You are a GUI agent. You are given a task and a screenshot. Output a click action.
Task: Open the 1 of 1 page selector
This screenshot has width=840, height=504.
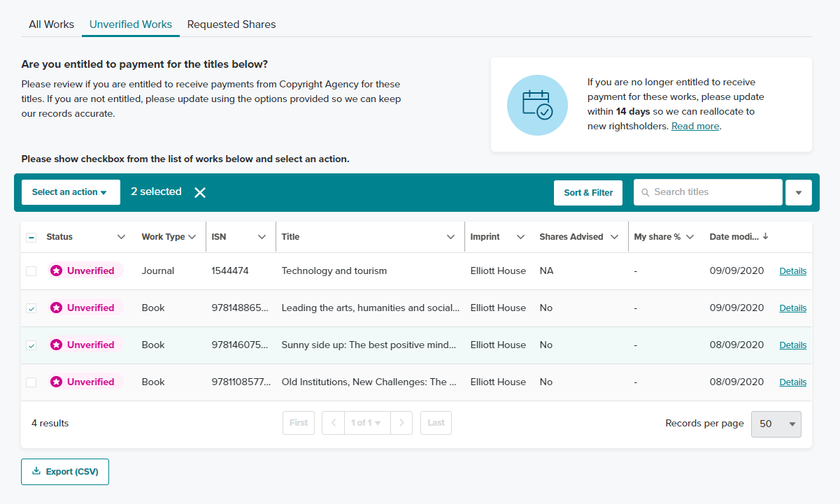[367, 423]
